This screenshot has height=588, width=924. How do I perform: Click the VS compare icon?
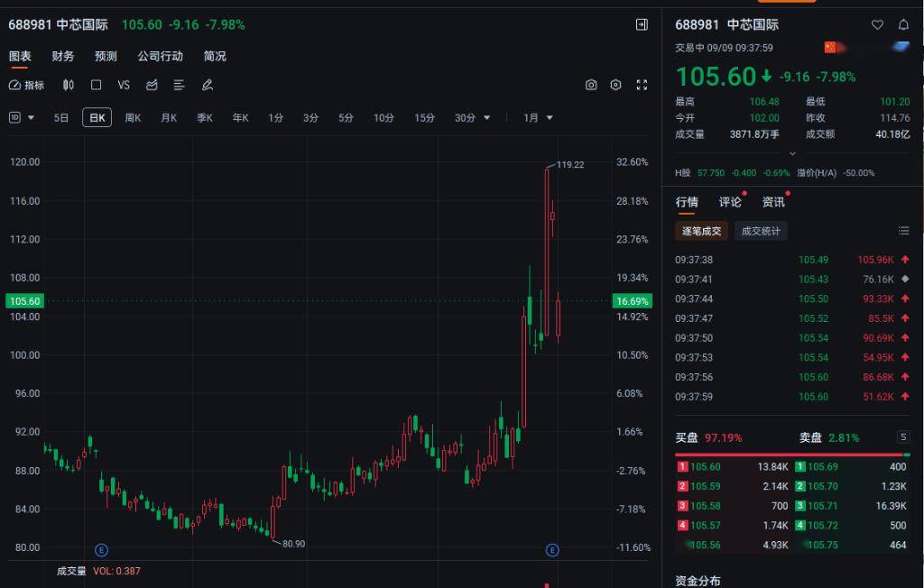point(124,85)
